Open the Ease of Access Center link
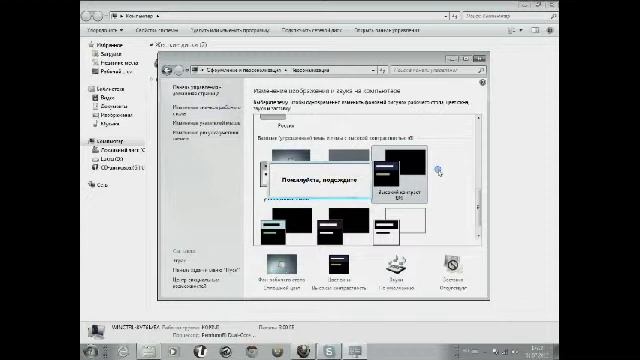The image size is (640, 360). [196, 283]
